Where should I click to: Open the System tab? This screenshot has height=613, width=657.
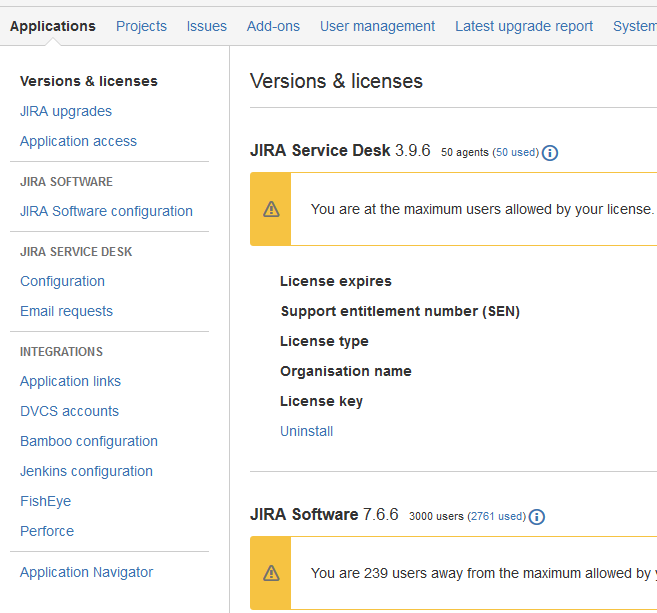[635, 26]
